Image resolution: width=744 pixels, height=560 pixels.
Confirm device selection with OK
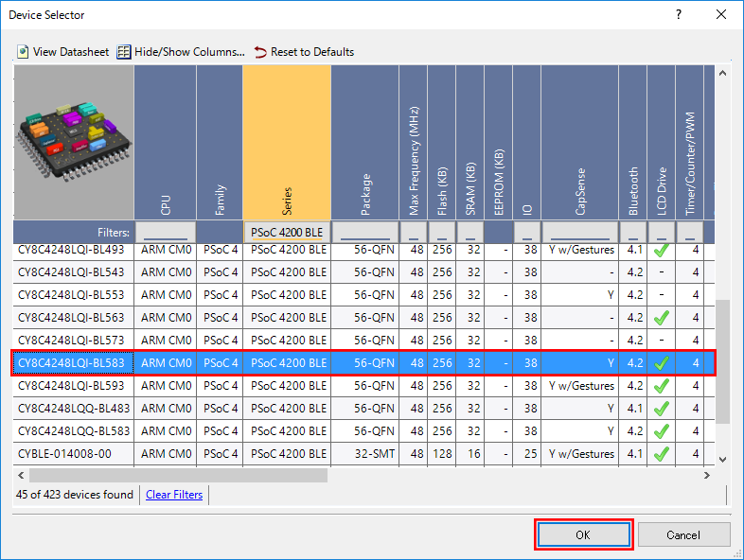pos(583,534)
